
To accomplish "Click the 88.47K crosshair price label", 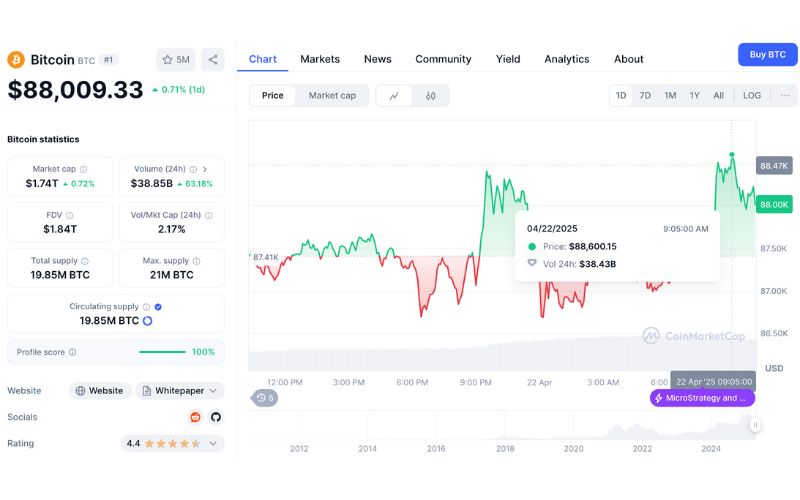I will (774, 166).
